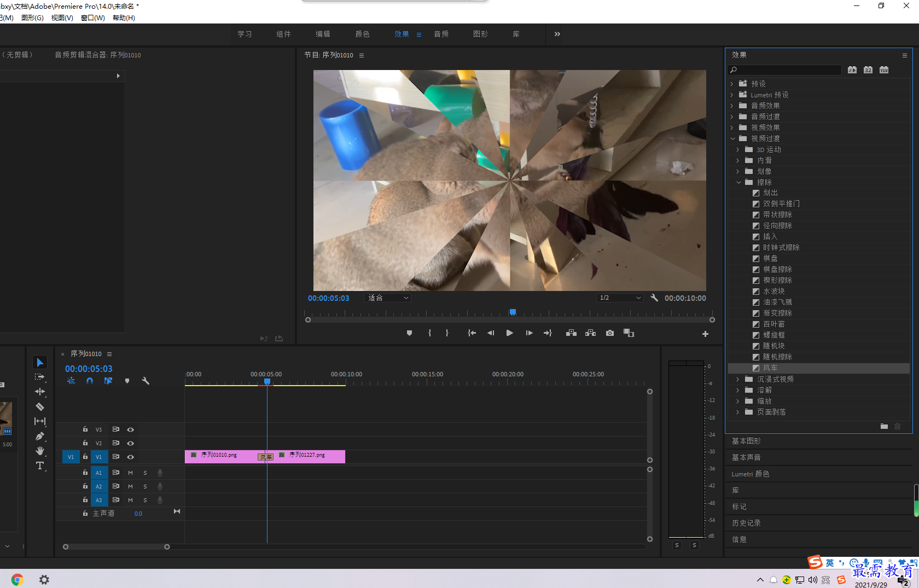
Task: Select the Pen tool
Action: click(40, 436)
